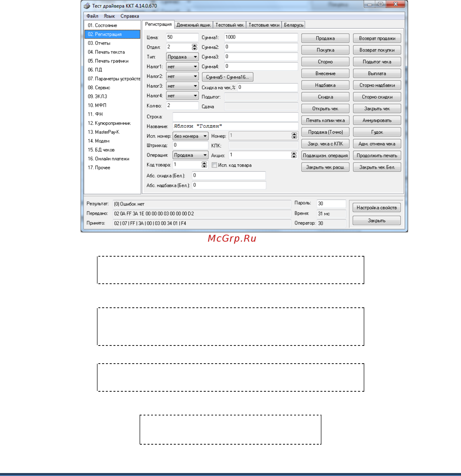Expand the 'Налог3' dropdown
Viewport: 461px width, 476px height.
(x=182, y=86)
